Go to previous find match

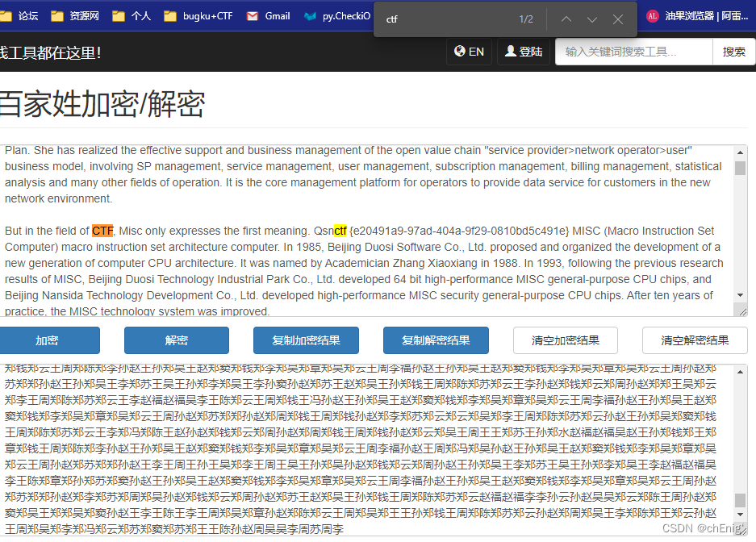(x=566, y=19)
